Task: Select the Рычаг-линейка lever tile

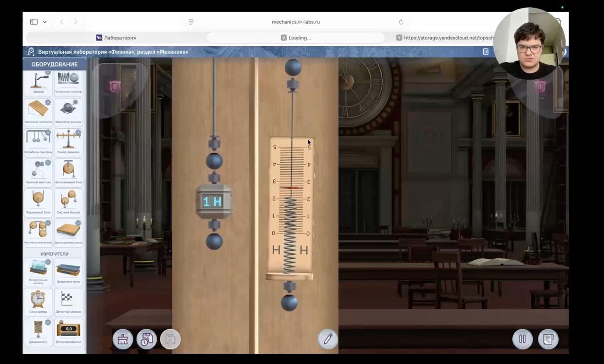Action: (68, 142)
